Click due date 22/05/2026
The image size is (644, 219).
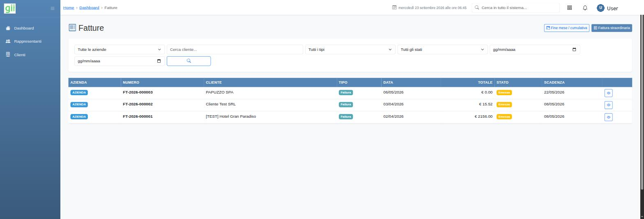click(554, 92)
